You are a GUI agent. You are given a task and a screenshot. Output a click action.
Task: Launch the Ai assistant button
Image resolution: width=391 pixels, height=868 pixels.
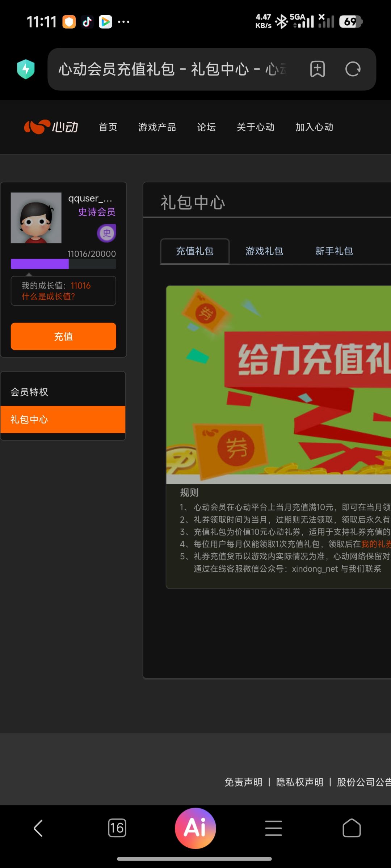[x=195, y=828]
